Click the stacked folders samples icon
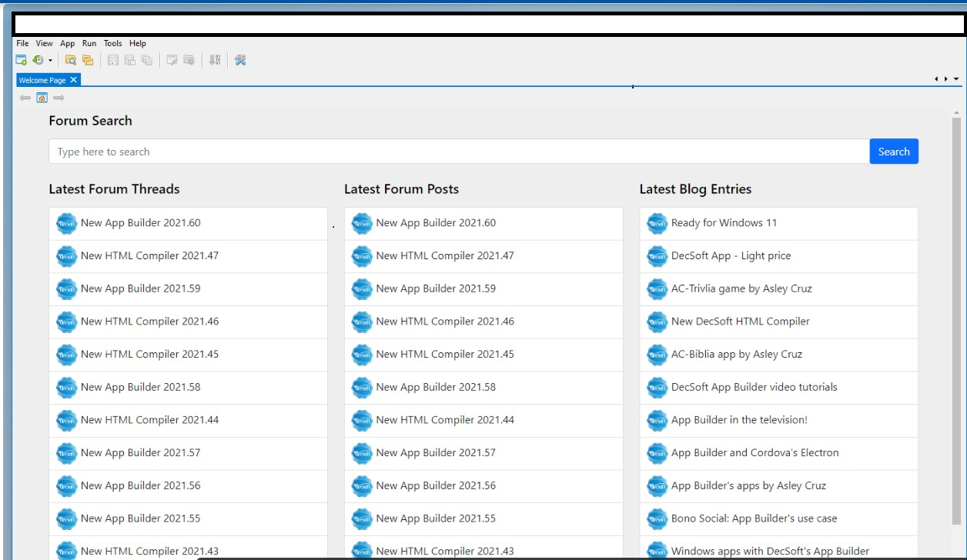 click(x=88, y=60)
